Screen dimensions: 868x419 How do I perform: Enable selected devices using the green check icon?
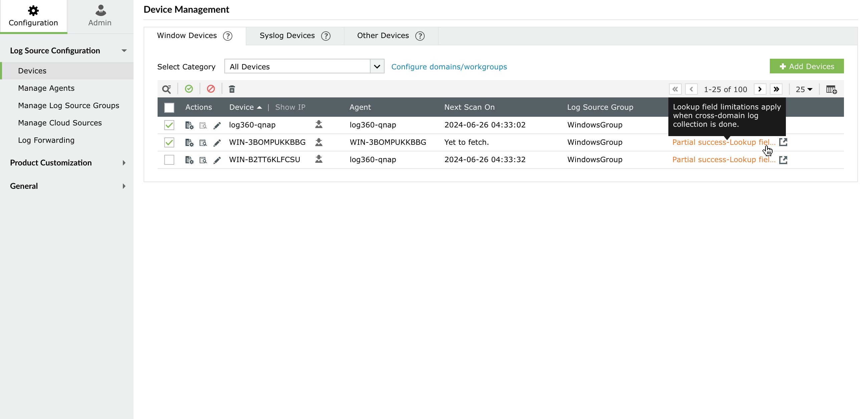189,89
